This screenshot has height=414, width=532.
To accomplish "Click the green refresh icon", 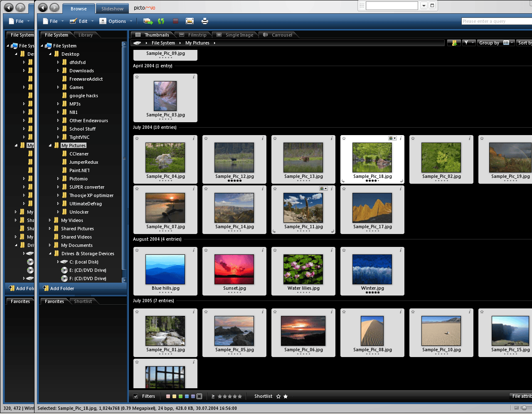I will pos(161,21).
